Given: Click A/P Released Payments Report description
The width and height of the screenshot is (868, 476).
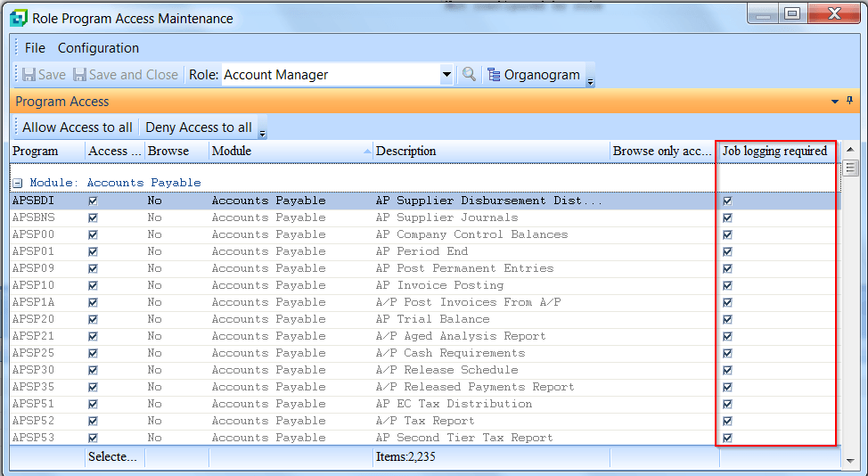Looking at the screenshot, I should click(475, 387).
